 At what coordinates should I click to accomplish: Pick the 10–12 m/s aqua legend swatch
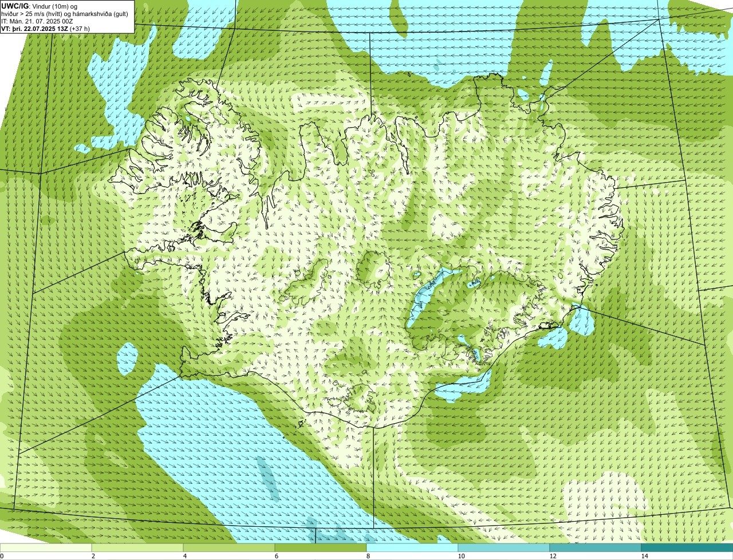click(504, 547)
